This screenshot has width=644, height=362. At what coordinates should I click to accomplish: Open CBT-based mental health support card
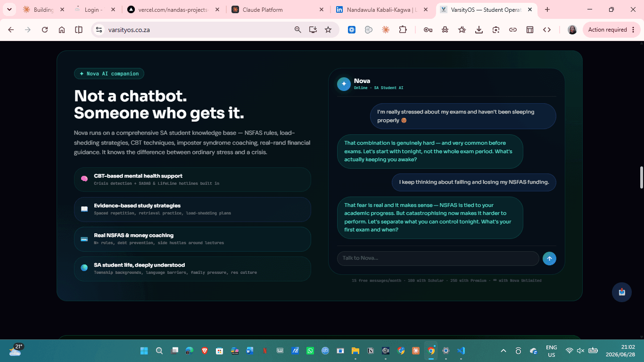click(192, 180)
